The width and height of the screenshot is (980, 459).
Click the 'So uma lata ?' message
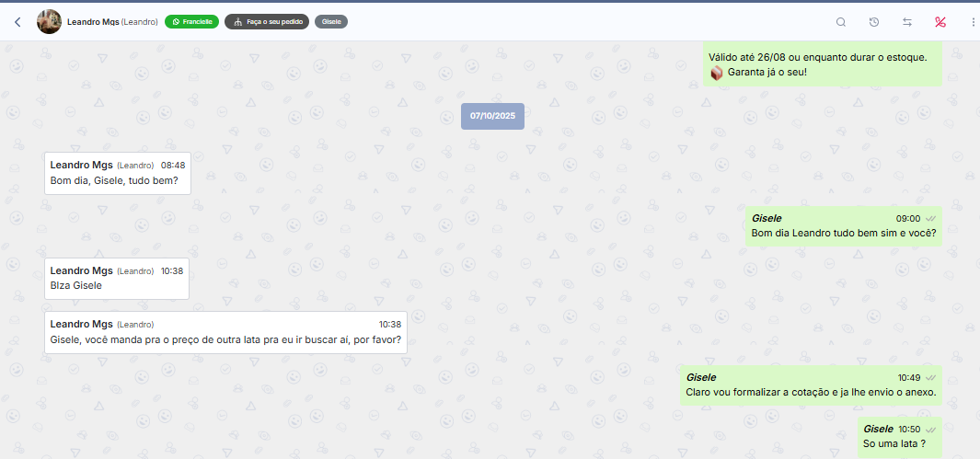[x=894, y=444]
